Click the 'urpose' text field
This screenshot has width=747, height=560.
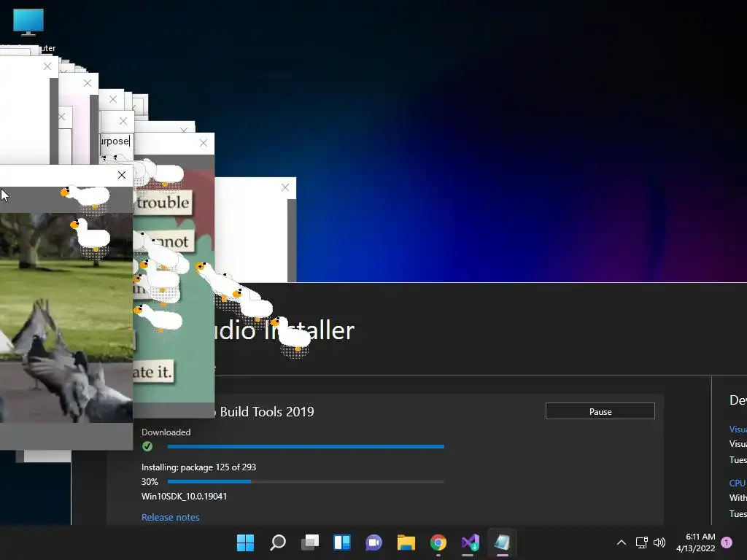point(117,141)
